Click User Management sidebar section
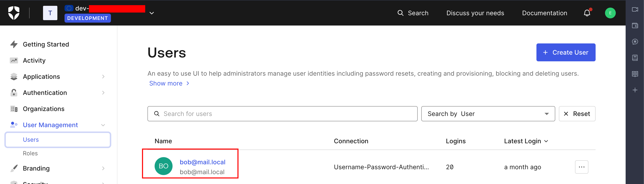 [50, 125]
